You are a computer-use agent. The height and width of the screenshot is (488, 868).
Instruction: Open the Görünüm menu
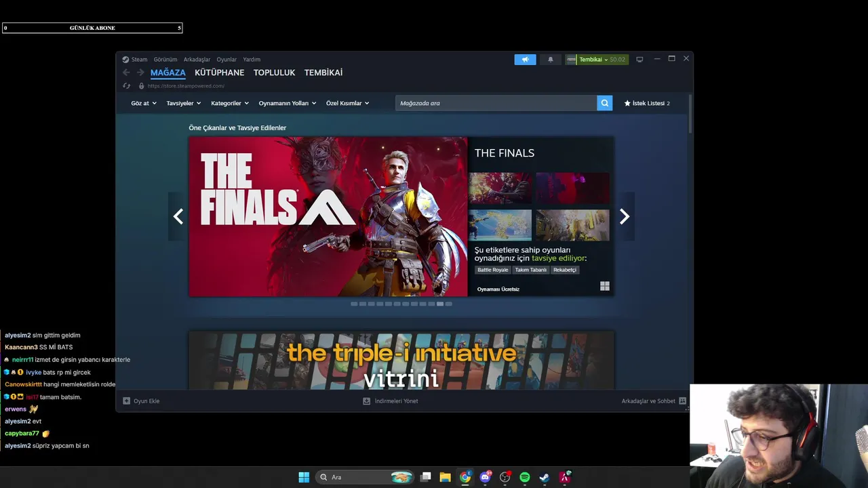coord(165,60)
